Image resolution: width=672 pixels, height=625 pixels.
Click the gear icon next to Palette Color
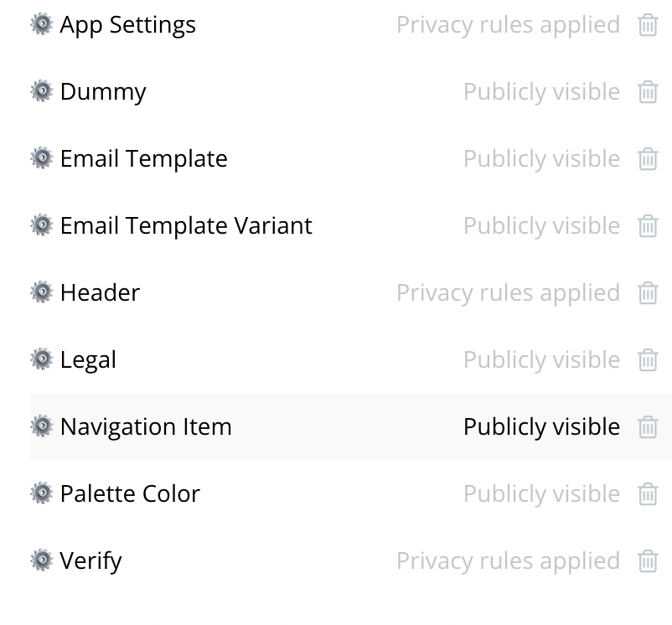(41, 493)
